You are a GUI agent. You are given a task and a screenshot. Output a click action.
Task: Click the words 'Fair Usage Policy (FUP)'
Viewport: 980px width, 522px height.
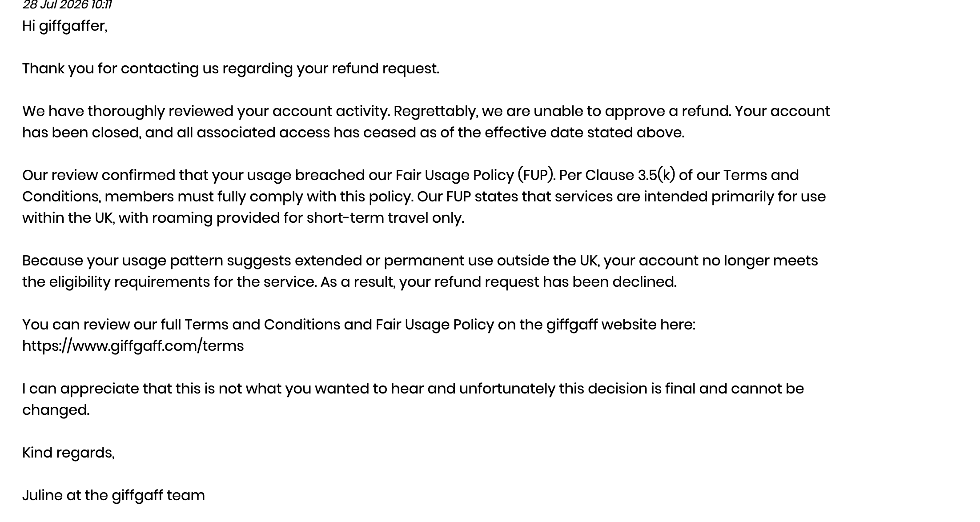[x=475, y=175]
